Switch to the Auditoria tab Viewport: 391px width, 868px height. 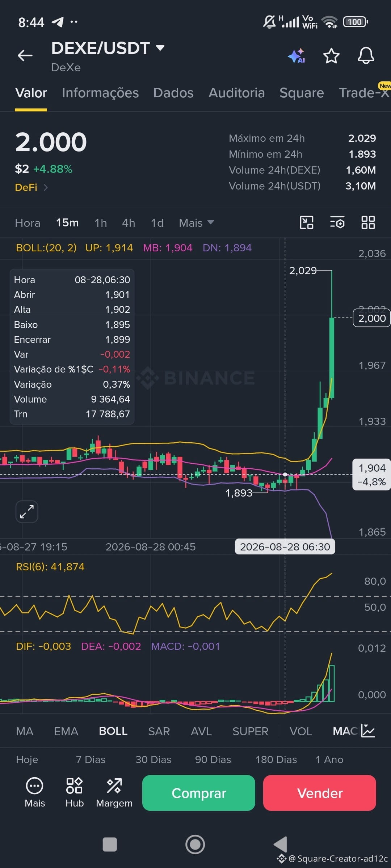[x=236, y=93]
